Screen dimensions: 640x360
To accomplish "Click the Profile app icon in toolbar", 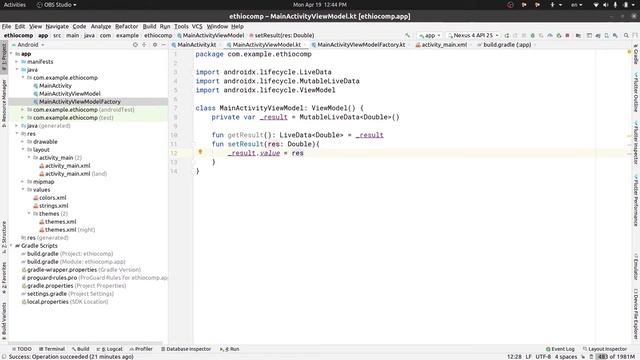I will [550, 36].
